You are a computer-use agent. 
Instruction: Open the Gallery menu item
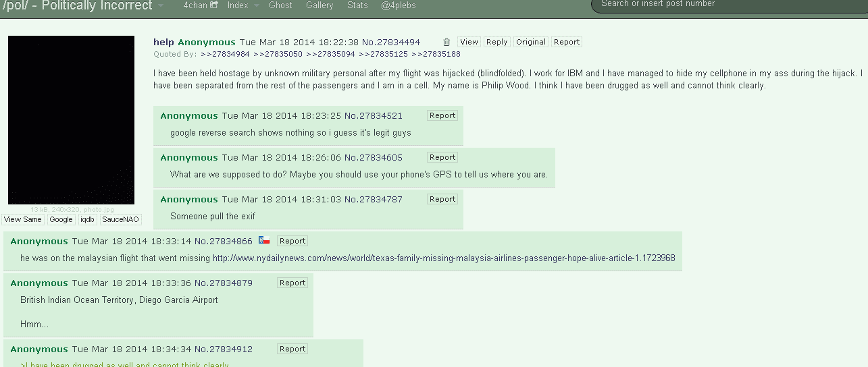[x=320, y=5]
